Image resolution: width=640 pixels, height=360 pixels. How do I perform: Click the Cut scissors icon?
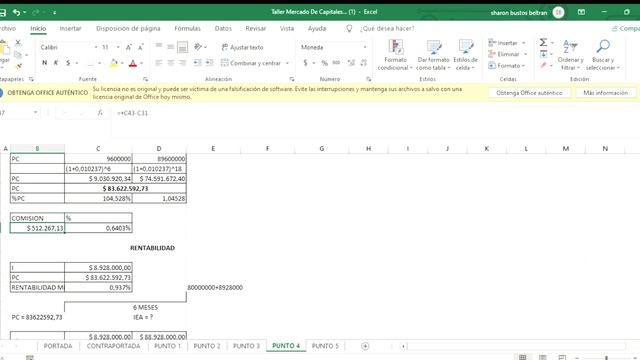coord(18,42)
